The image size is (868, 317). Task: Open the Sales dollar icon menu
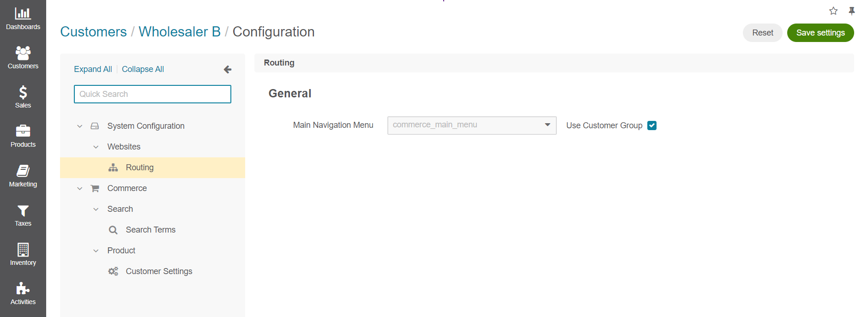point(23,97)
